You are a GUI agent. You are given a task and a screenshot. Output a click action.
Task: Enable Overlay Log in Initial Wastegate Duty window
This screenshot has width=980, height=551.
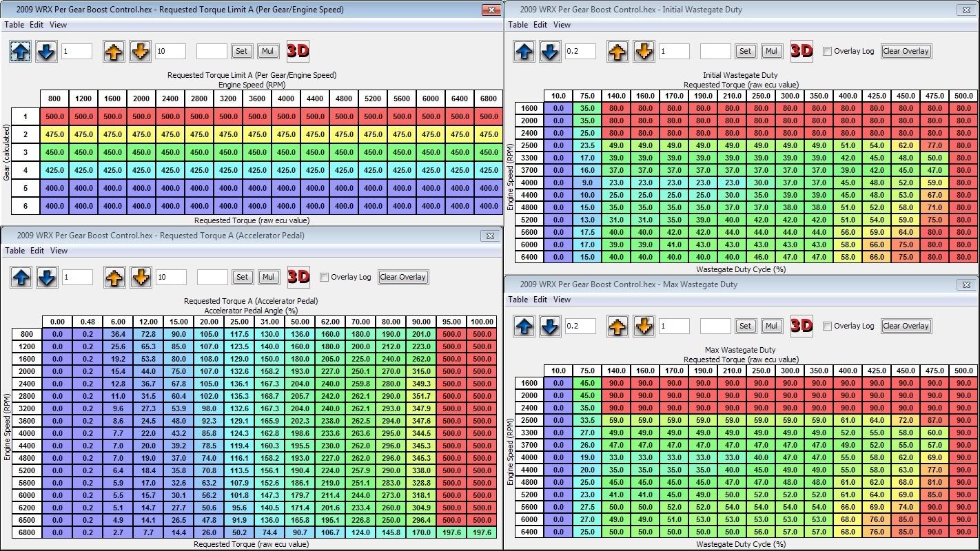click(x=828, y=51)
